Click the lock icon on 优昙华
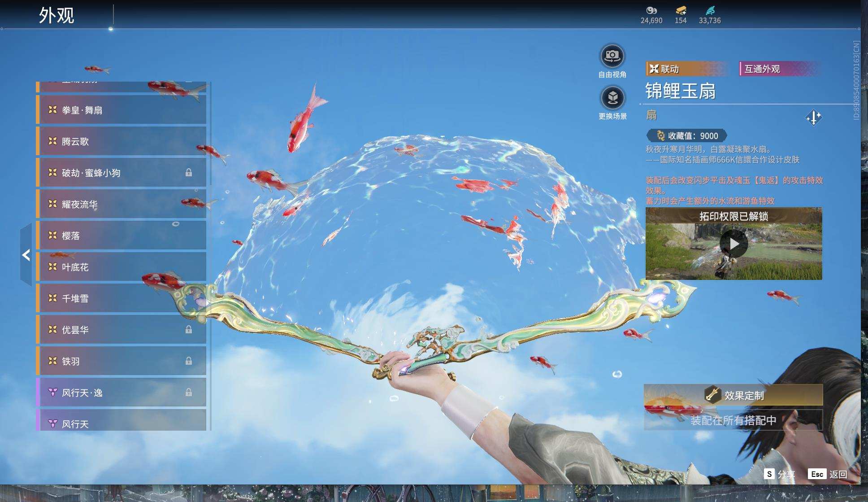Image resolution: width=868 pixels, height=502 pixels. pos(189,329)
